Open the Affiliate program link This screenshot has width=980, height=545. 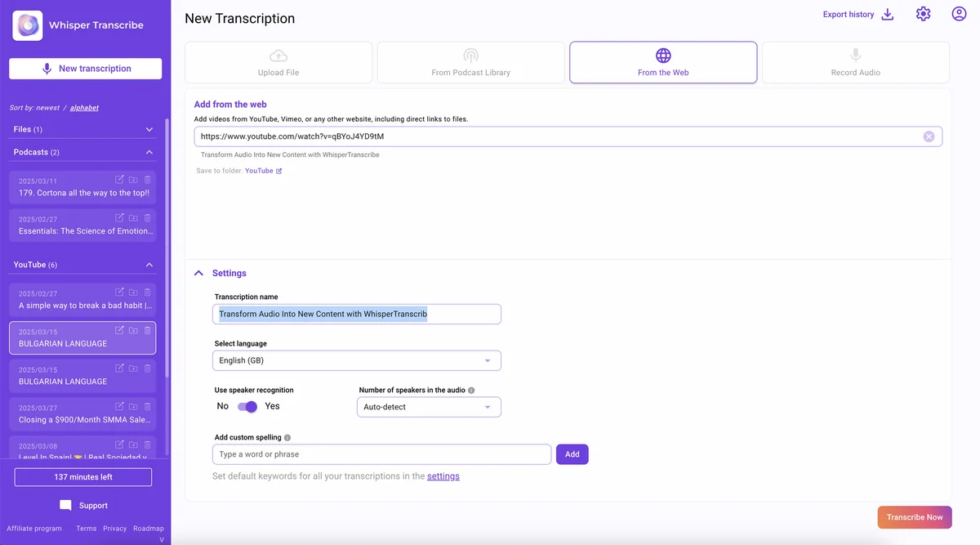34,529
